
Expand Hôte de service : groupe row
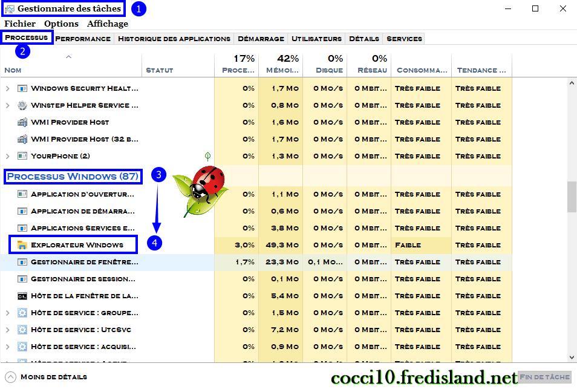[x=8, y=313]
